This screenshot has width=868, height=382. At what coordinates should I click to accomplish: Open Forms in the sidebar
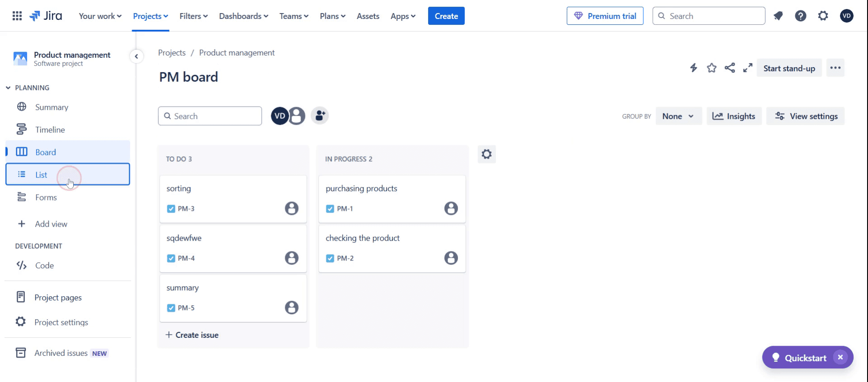pyautogui.click(x=68, y=197)
